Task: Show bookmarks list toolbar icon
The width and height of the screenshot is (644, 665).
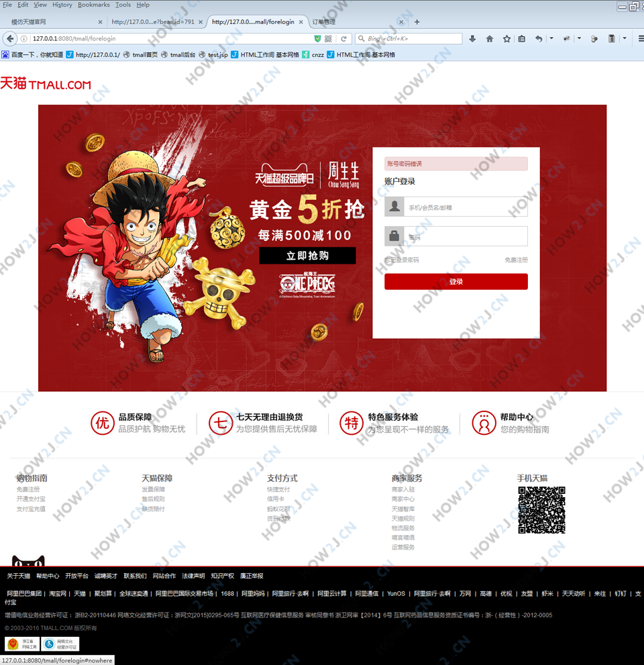Action: [522, 39]
